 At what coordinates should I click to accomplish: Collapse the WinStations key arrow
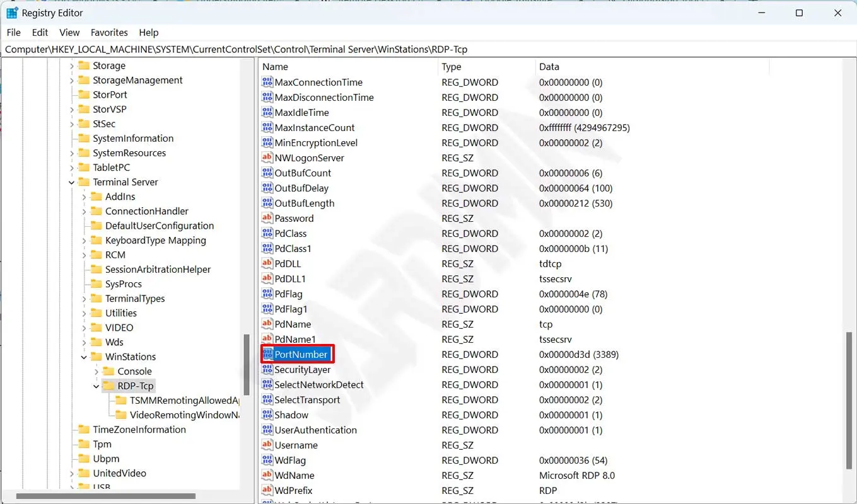tap(84, 357)
